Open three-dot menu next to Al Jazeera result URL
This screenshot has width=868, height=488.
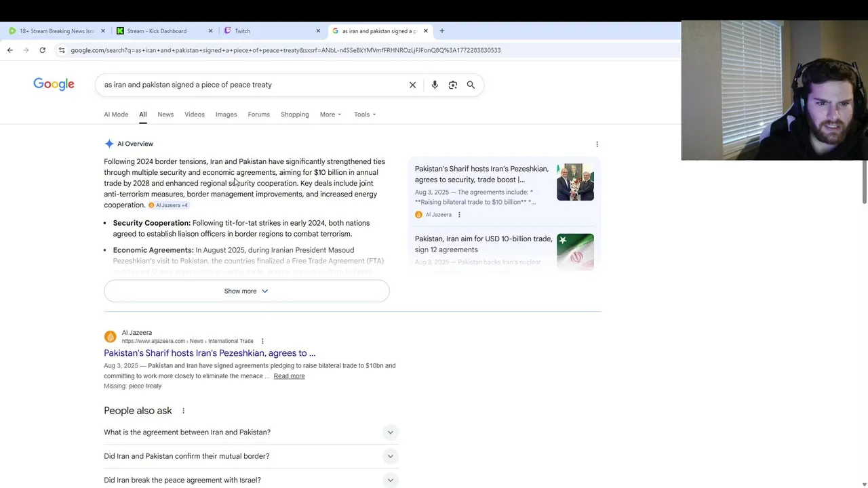pyautogui.click(x=262, y=341)
